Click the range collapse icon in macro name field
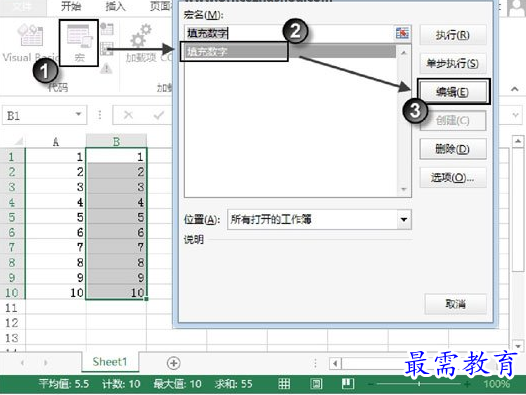 click(402, 33)
